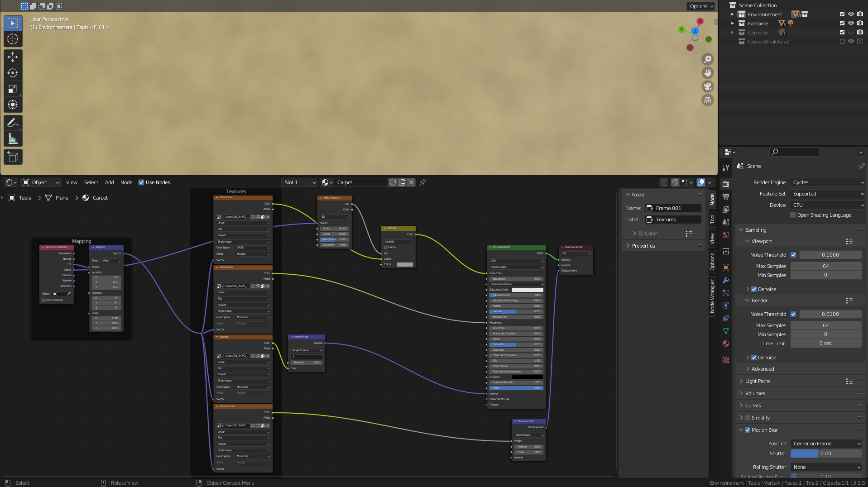868x487 pixels.
Task: Click the Carpet breadcrumb in node editor
Action: (x=100, y=198)
